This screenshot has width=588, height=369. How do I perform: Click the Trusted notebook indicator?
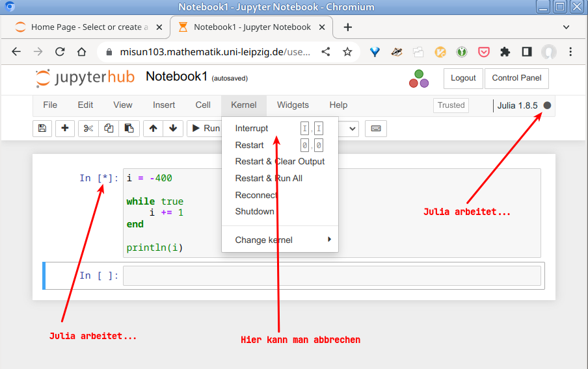(451, 105)
